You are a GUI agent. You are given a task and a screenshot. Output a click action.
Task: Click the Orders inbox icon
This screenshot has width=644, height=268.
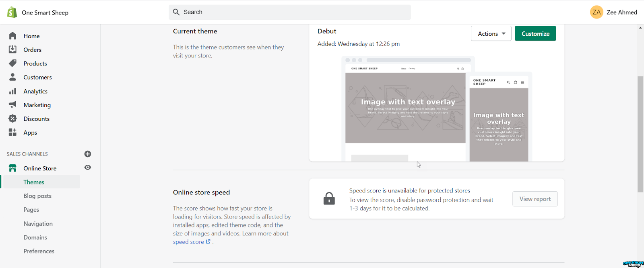(x=13, y=50)
